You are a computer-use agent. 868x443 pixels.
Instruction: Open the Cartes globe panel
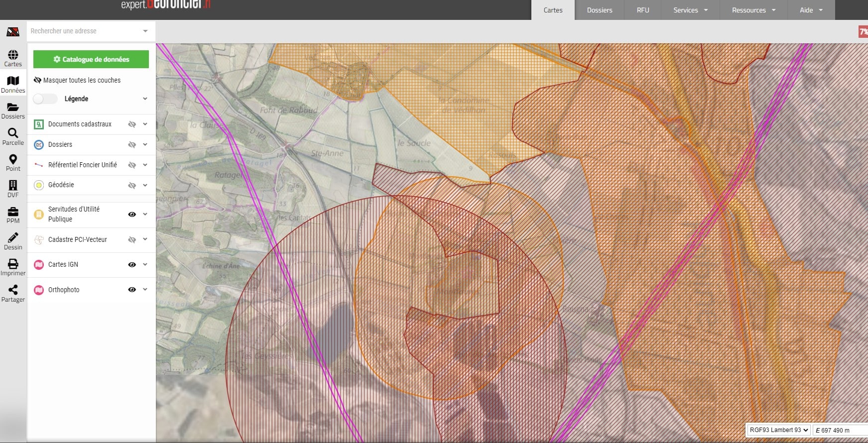coord(13,58)
